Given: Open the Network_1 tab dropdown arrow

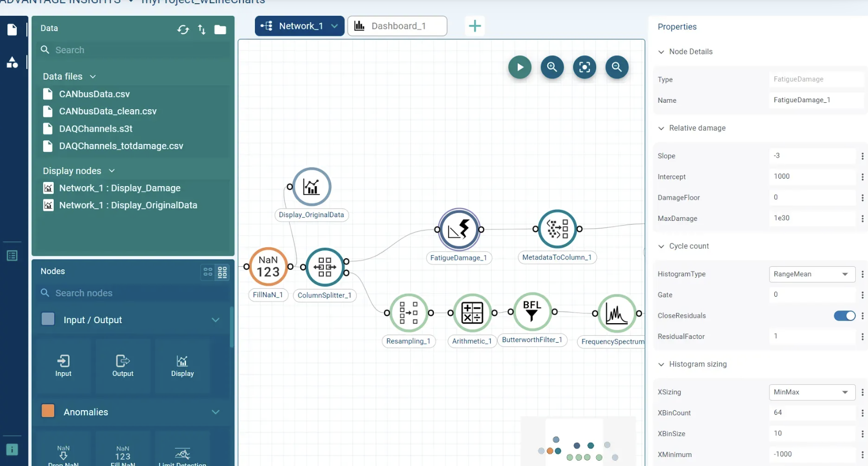Looking at the screenshot, I should (334, 26).
